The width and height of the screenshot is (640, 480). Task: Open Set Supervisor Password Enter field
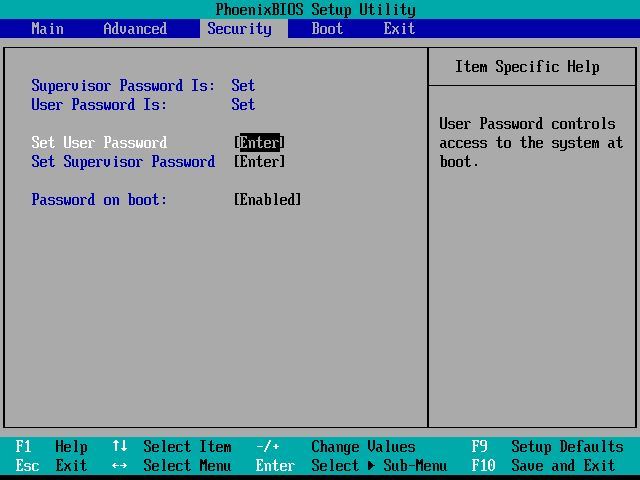[259, 162]
